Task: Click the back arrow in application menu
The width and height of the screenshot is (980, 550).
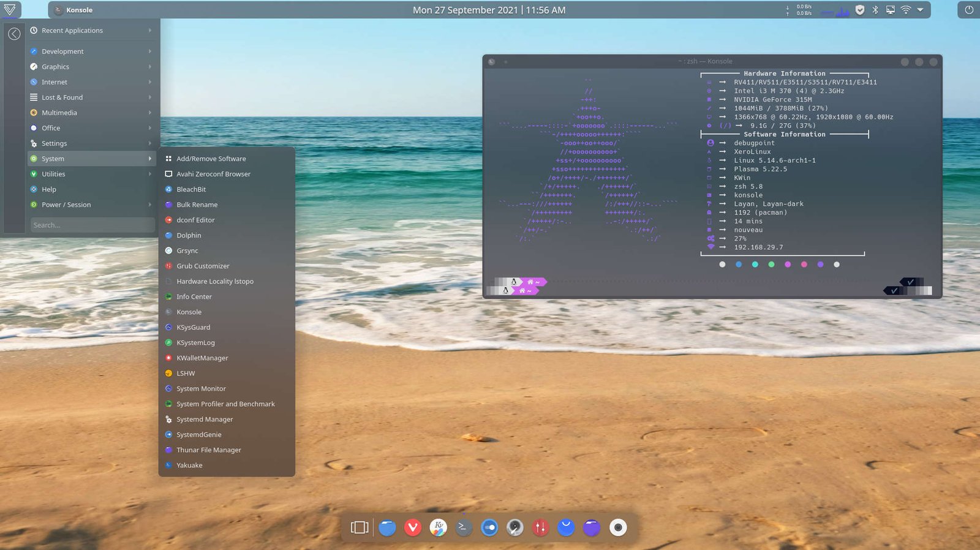Action: tap(14, 34)
